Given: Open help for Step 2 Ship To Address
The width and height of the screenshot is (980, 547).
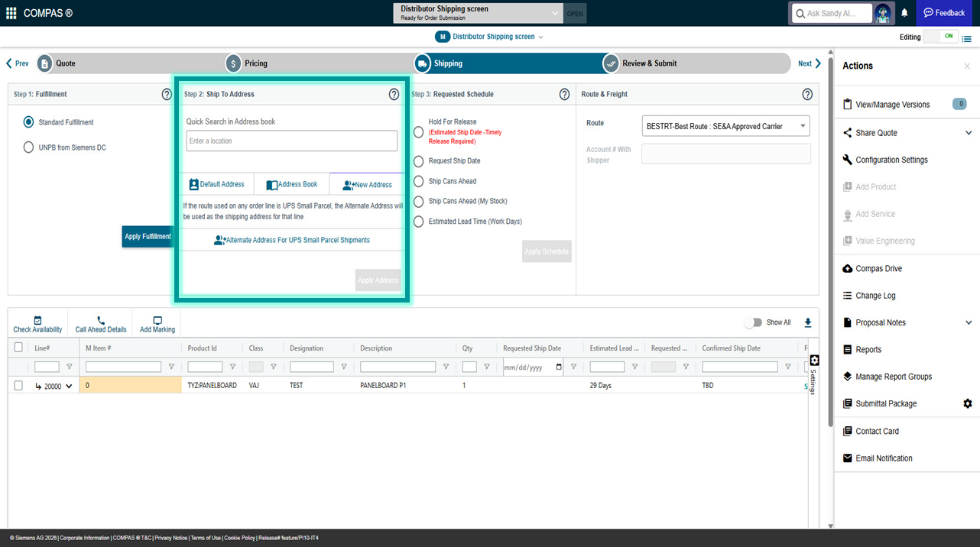Looking at the screenshot, I should [394, 95].
